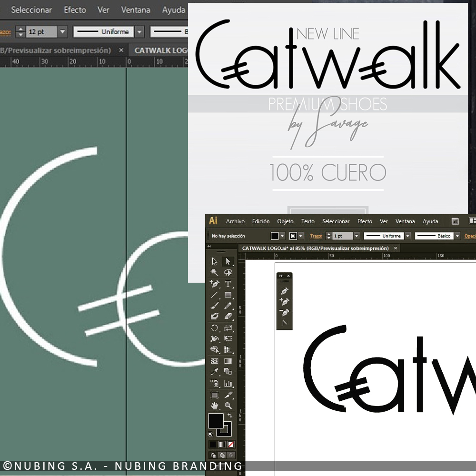Pick Convert Anchor Point tool in floating panel
The width and height of the screenshot is (476, 476).
(x=285, y=323)
